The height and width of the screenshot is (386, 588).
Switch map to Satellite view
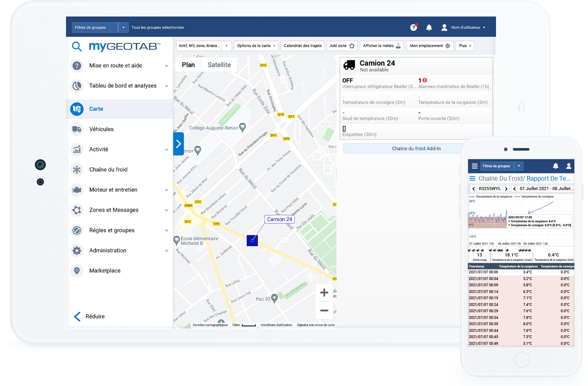click(x=219, y=65)
